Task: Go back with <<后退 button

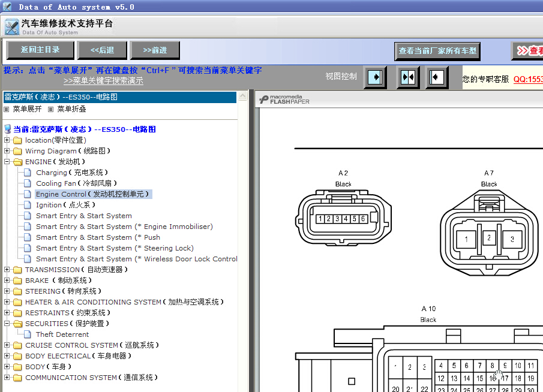Action: pyautogui.click(x=102, y=50)
